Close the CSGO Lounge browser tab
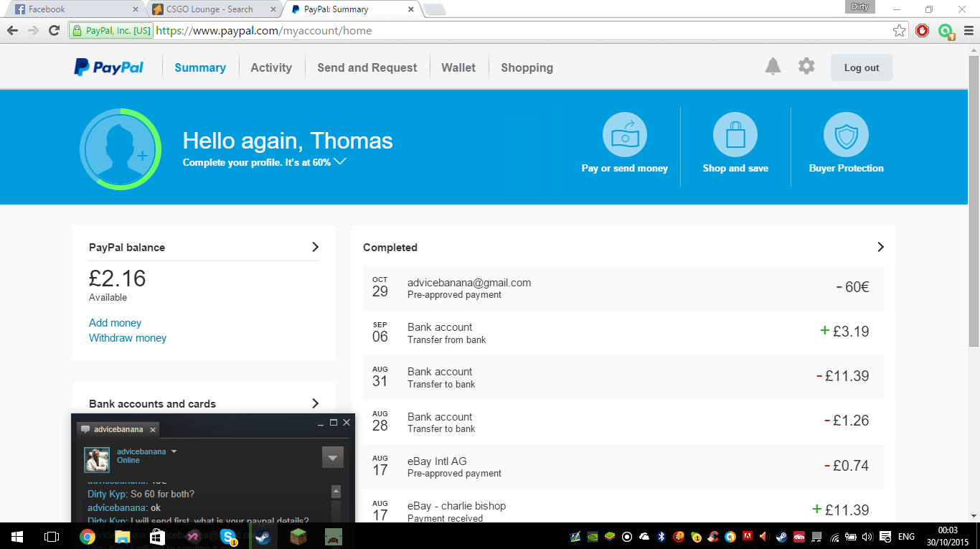 [273, 9]
